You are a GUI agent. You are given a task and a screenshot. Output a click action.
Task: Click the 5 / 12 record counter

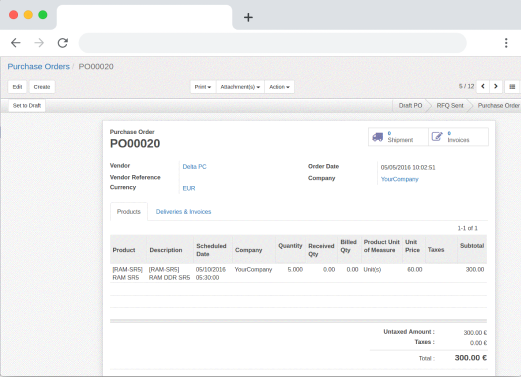click(466, 86)
